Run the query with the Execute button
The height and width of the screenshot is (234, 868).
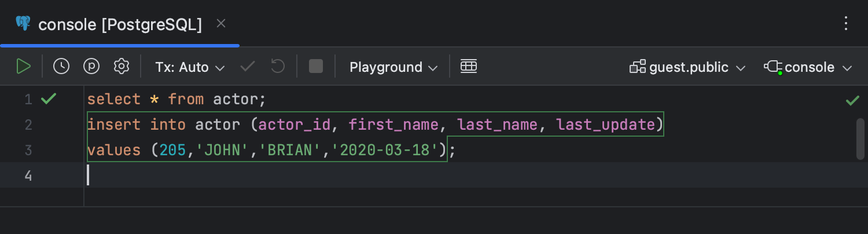coord(24,67)
